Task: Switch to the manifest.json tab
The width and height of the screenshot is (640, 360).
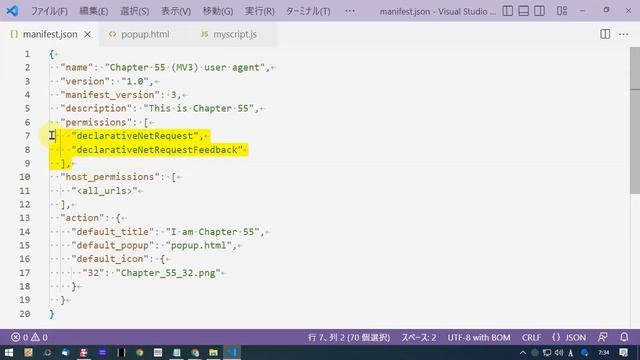Action: (x=50, y=34)
